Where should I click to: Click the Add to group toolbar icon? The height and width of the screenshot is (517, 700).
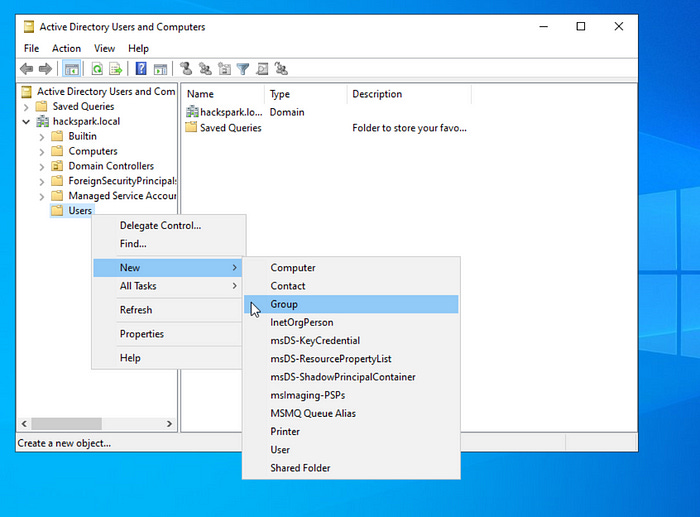point(281,69)
